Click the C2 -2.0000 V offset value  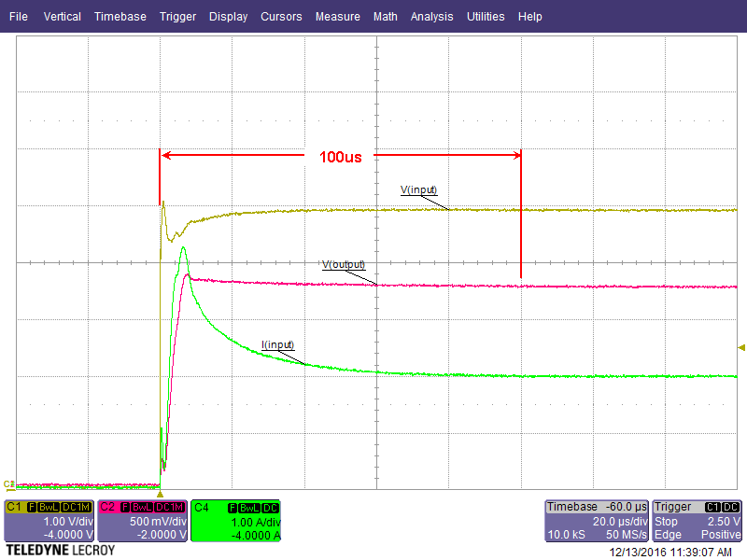click(x=162, y=535)
